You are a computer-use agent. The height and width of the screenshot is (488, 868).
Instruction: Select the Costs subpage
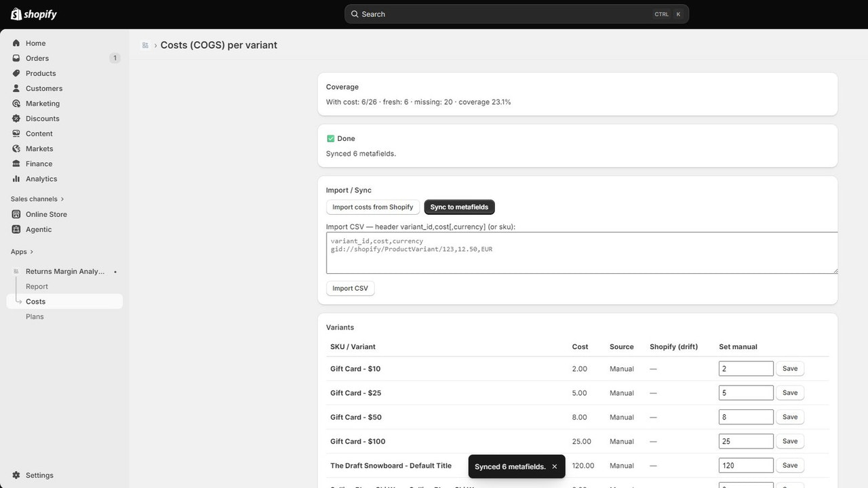coord(64,302)
